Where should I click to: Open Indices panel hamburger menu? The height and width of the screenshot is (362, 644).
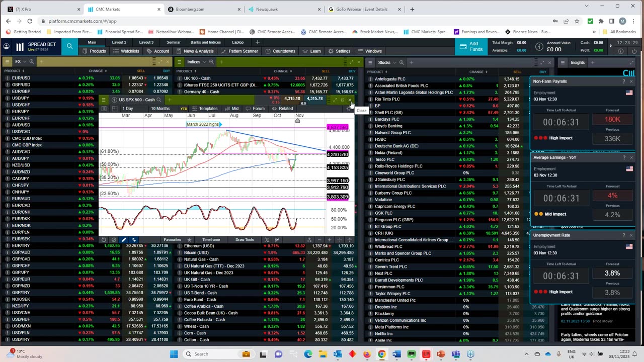click(x=180, y=62)
